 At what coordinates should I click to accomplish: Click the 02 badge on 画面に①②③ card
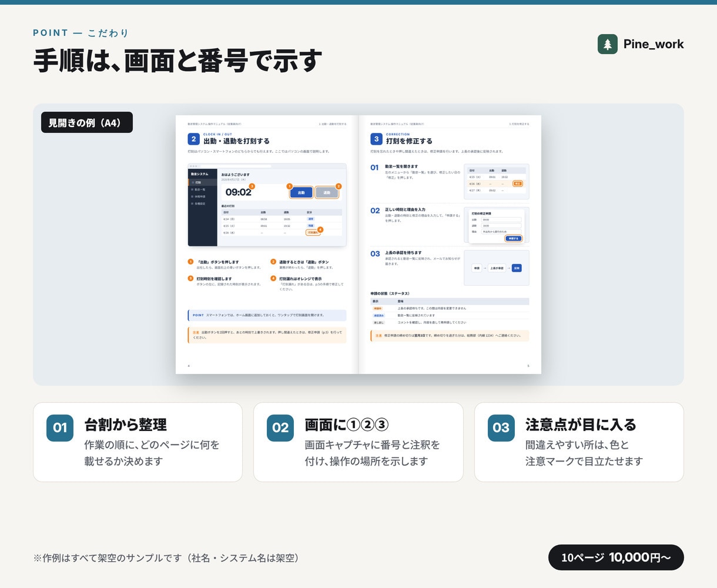tap(280, 428)
